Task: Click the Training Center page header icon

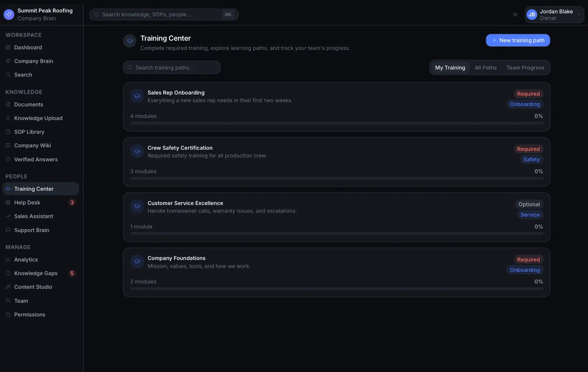Action: click(130, 41)
